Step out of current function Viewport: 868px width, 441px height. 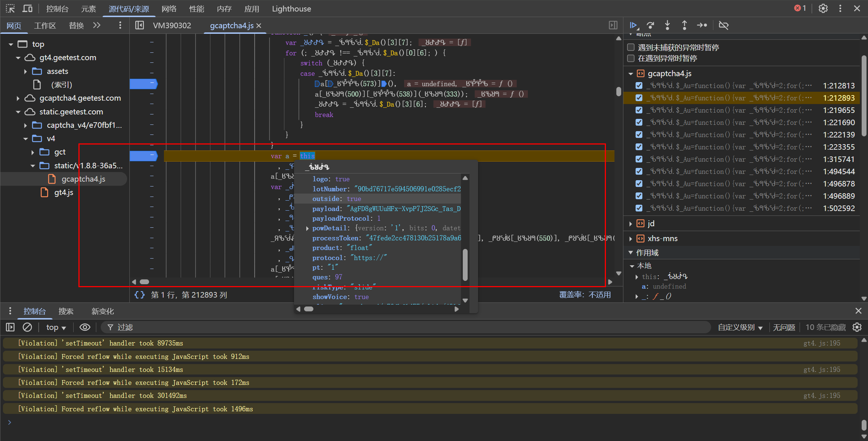pyautogui.click(x=684, y=25)
